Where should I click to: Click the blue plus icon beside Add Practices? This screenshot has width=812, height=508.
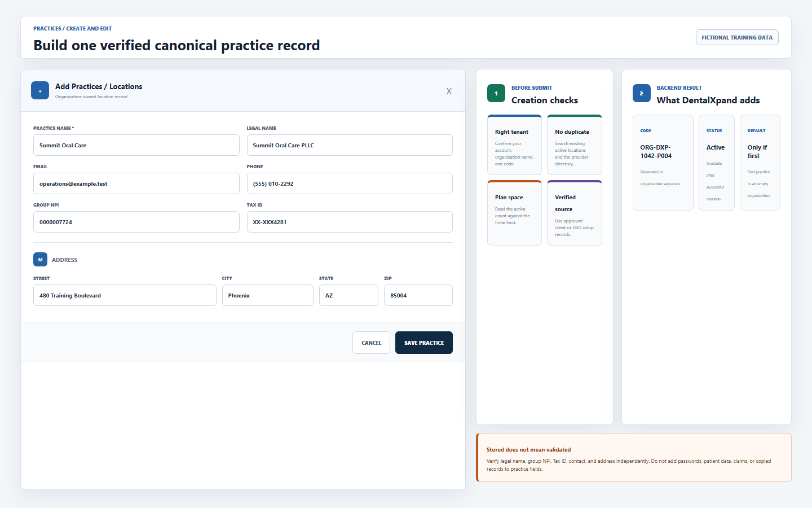(40, 90)
